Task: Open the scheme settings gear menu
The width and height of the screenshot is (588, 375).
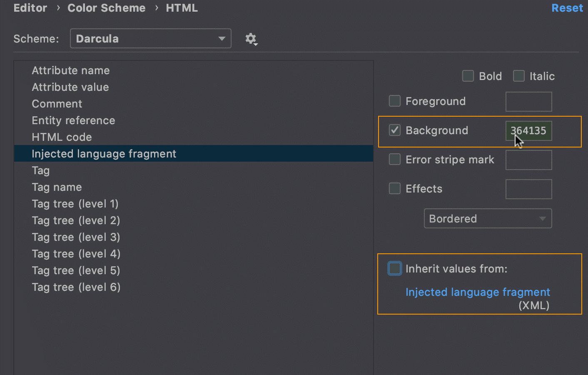Action: pos(251,39)
